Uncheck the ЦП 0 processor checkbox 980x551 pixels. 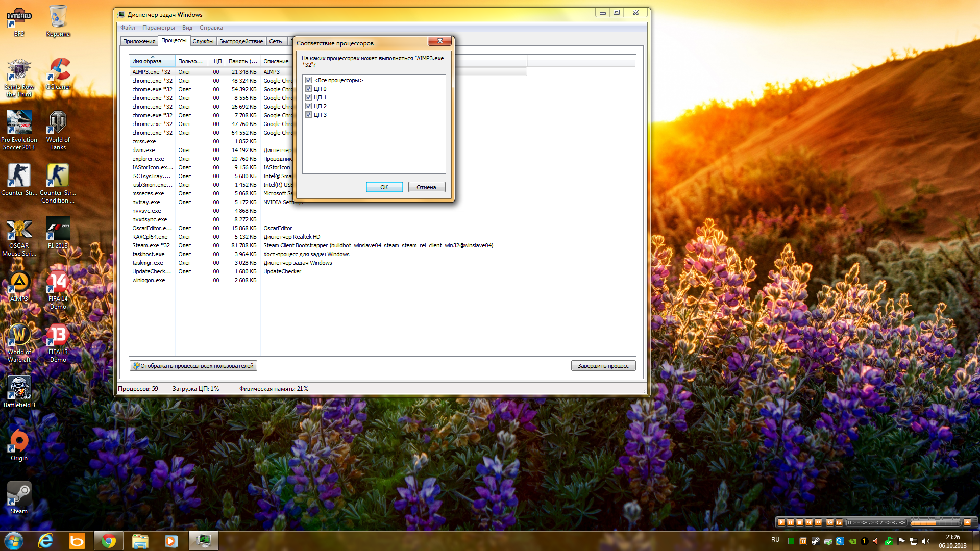point(308,89)
